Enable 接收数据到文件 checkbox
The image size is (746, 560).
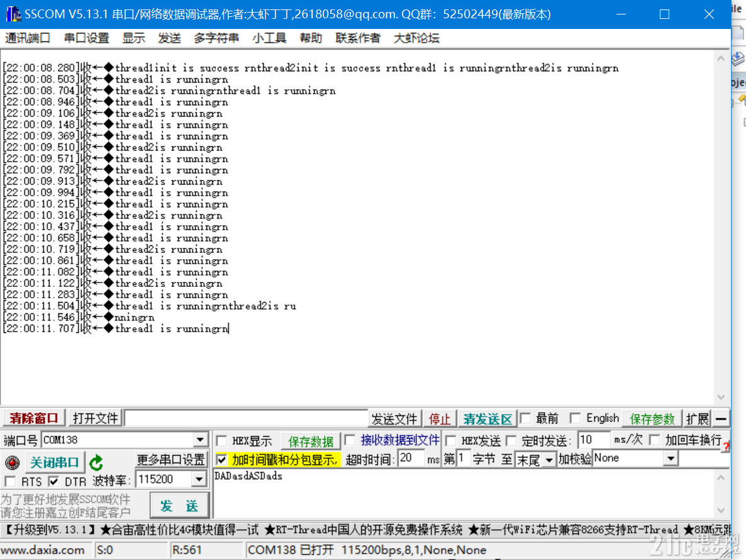[350, 440]
